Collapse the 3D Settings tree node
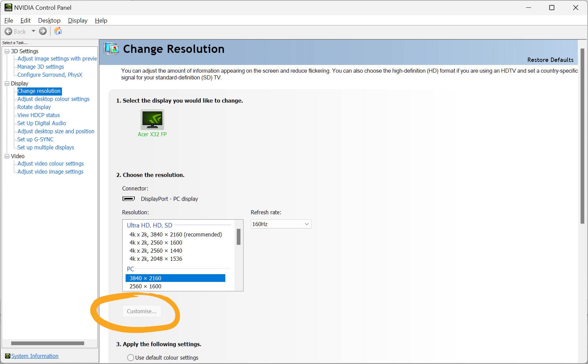This screenshot has width=588, height=364. (7, 51)
